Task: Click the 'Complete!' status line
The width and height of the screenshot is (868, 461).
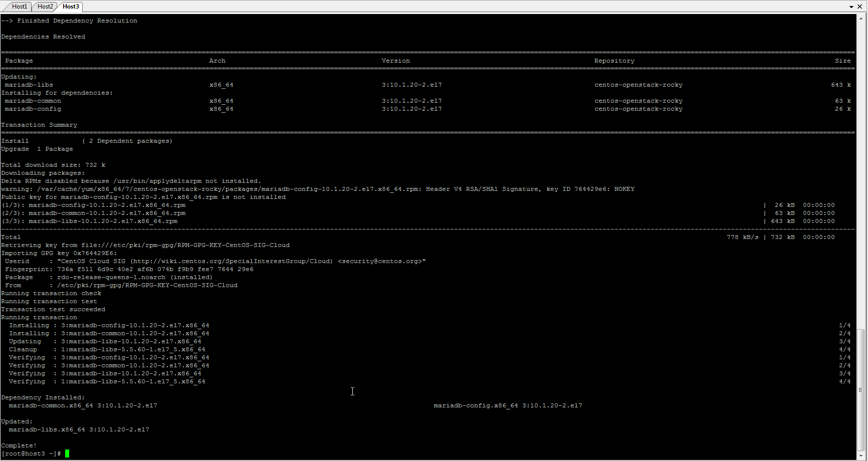Action: [x=19, y=445]
